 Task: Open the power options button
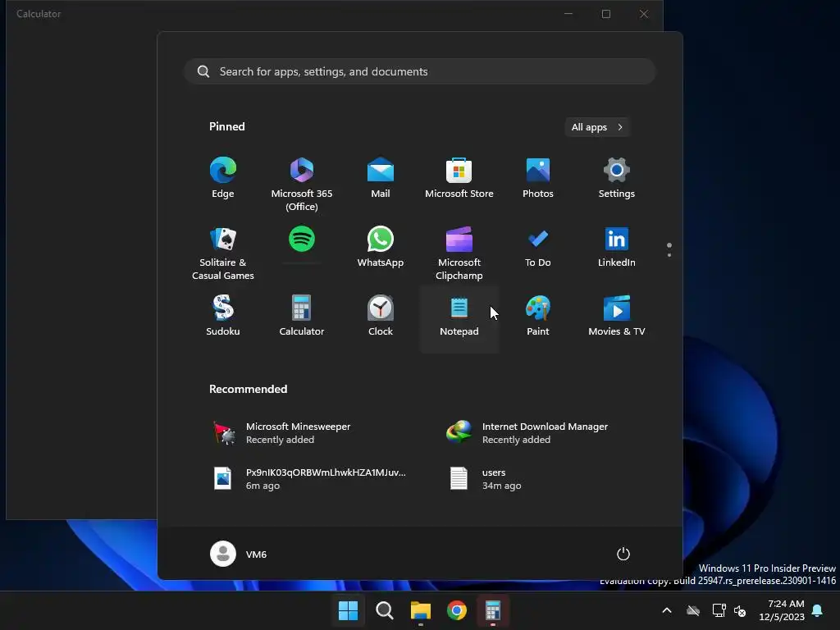(623, 554)
